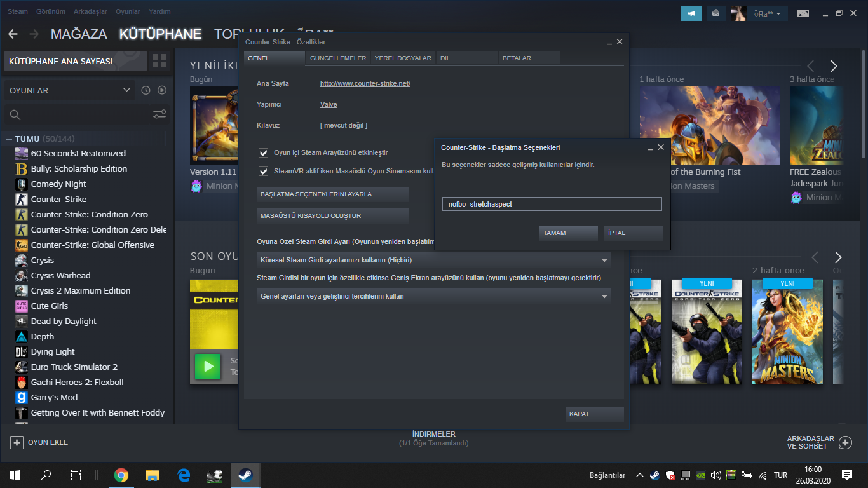Image resolution: width=868 pixels, height=488 pixels.
Task: Click the Dying Light icon in library list
Action: pyautogui.click(x=22, y=351)
